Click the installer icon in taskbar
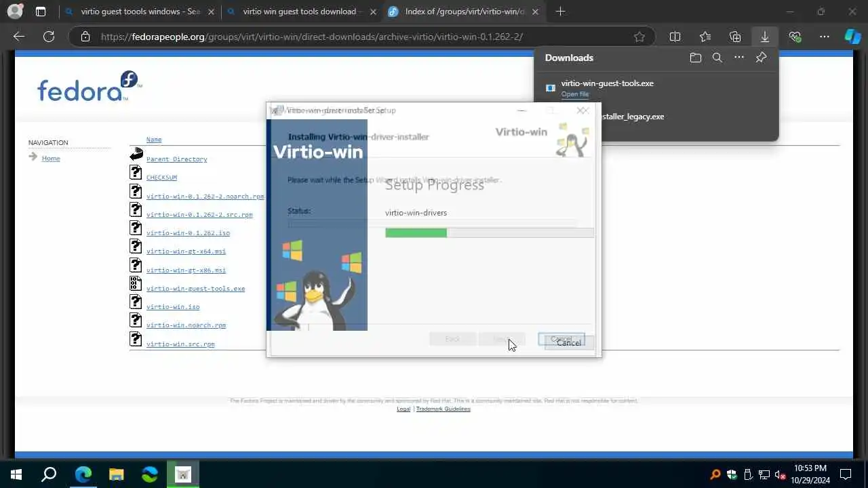 point(183,474)
